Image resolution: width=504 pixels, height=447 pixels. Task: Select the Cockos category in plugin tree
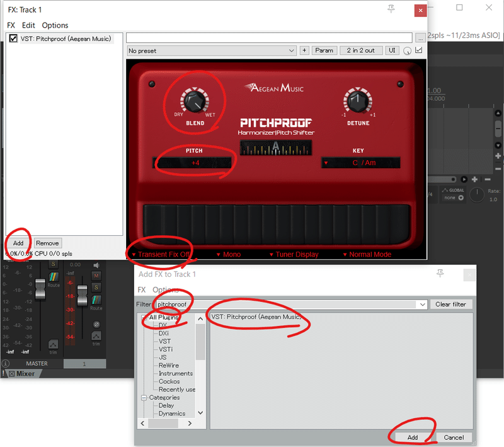pos(169,381)
